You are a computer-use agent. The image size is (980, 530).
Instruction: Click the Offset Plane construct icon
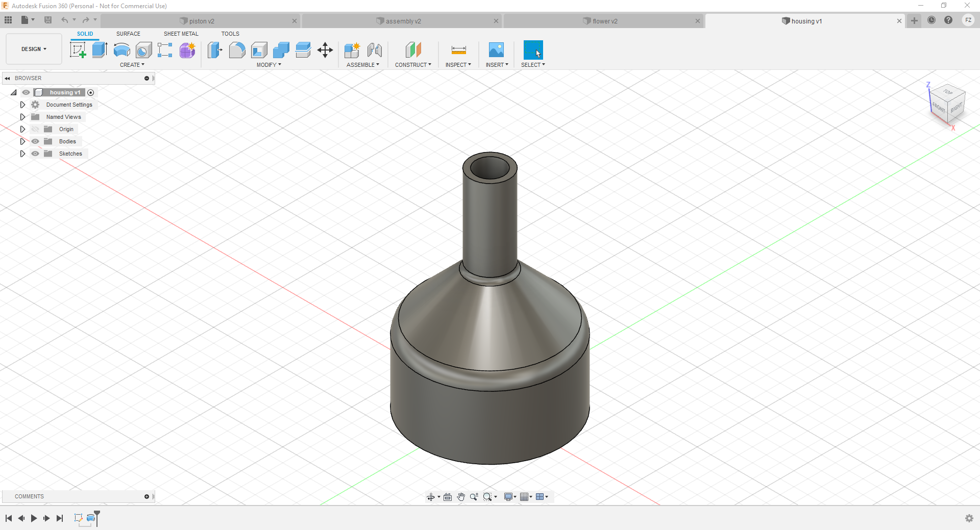pos(413,50)
